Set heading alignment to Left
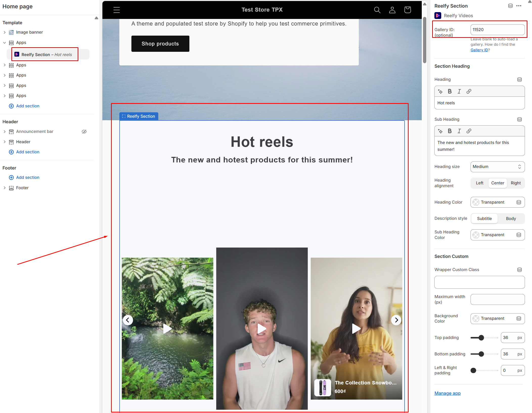 click(x=479, y=183)
